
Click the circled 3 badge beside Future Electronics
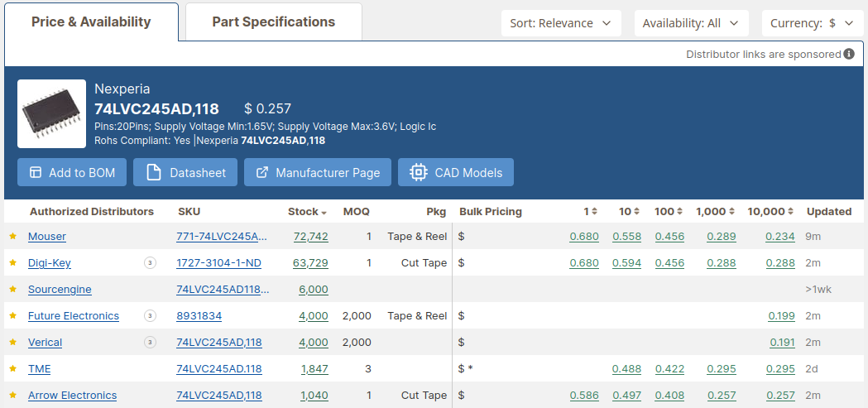[x=150, y=316]
